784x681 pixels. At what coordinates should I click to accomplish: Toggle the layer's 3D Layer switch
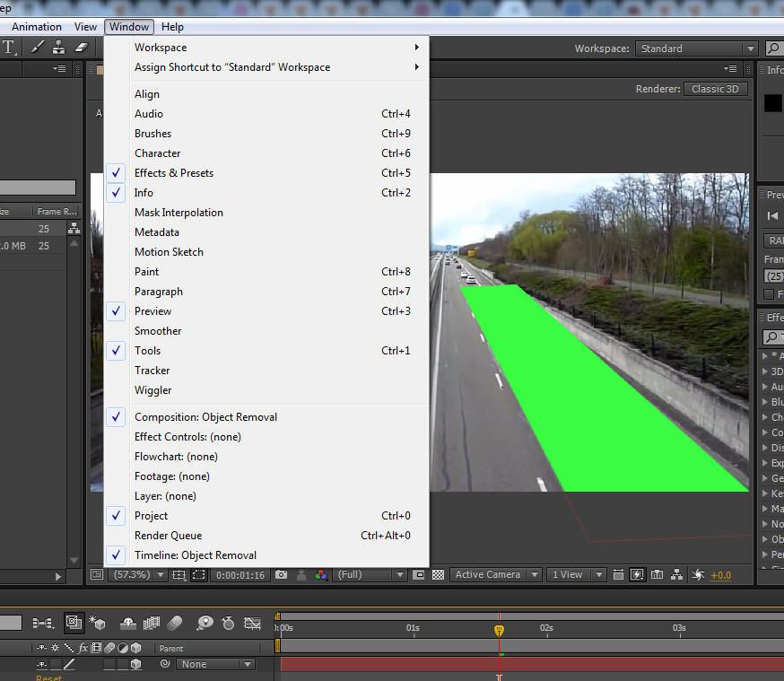point(135,664)
